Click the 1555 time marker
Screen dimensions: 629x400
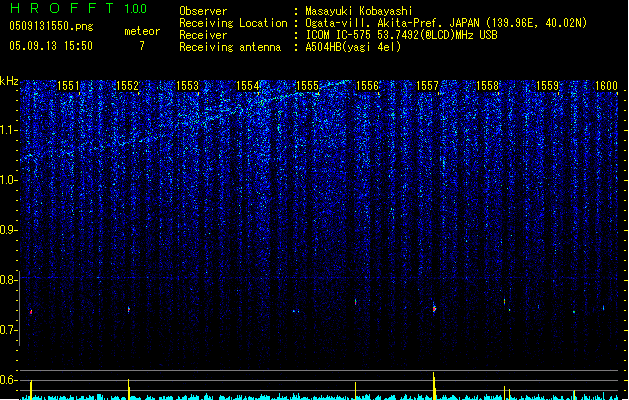click(x=307, y=85)
